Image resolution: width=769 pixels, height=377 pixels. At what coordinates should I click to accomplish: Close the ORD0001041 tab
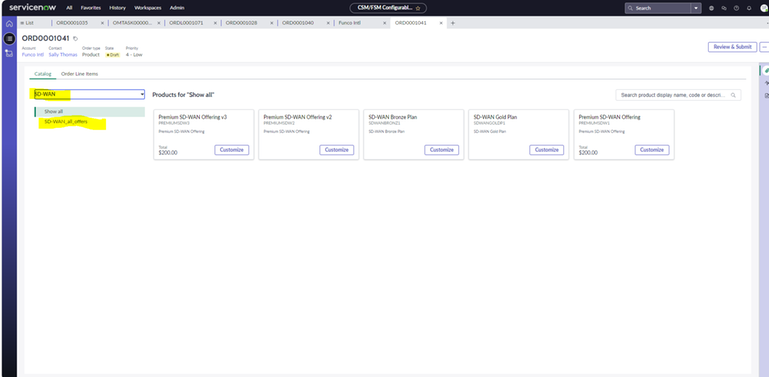tap(441, 23)
